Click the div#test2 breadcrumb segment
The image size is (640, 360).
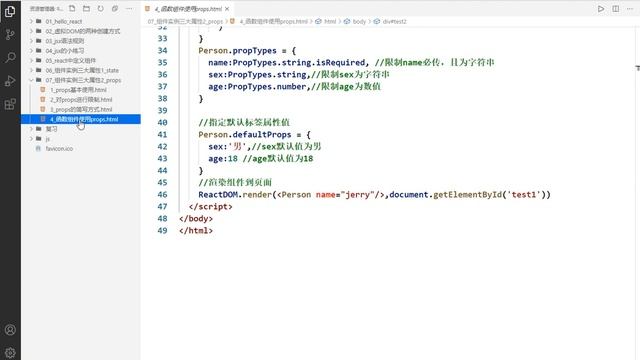(x=395, y=21)
